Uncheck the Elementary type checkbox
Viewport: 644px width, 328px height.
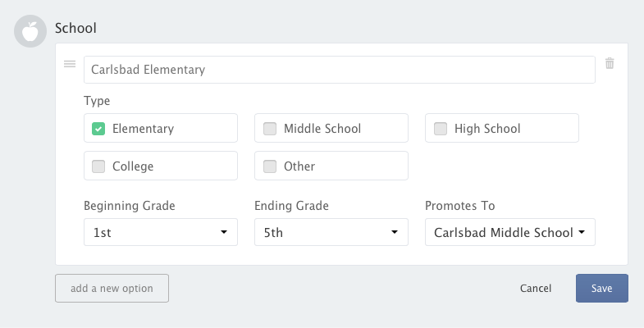[98, 129]
